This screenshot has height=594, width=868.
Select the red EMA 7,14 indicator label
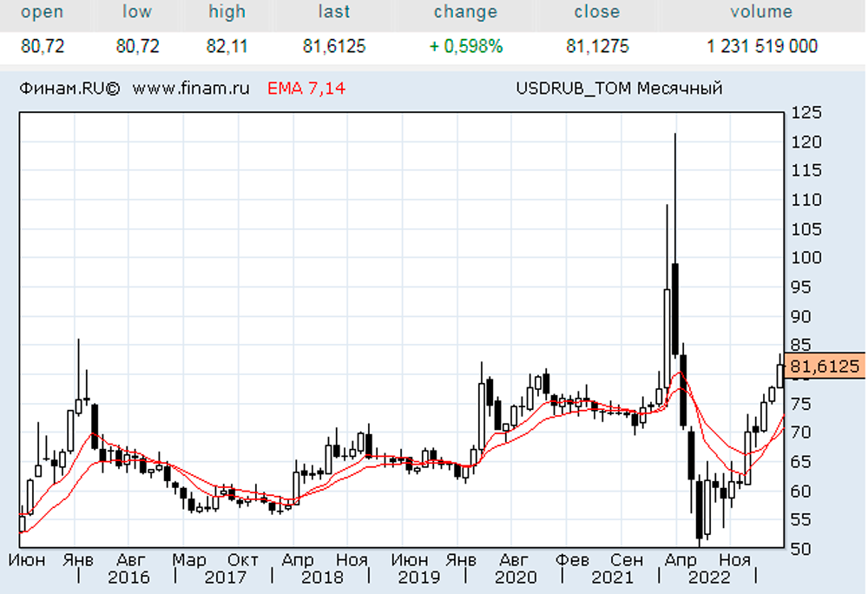tap(306, 88)
